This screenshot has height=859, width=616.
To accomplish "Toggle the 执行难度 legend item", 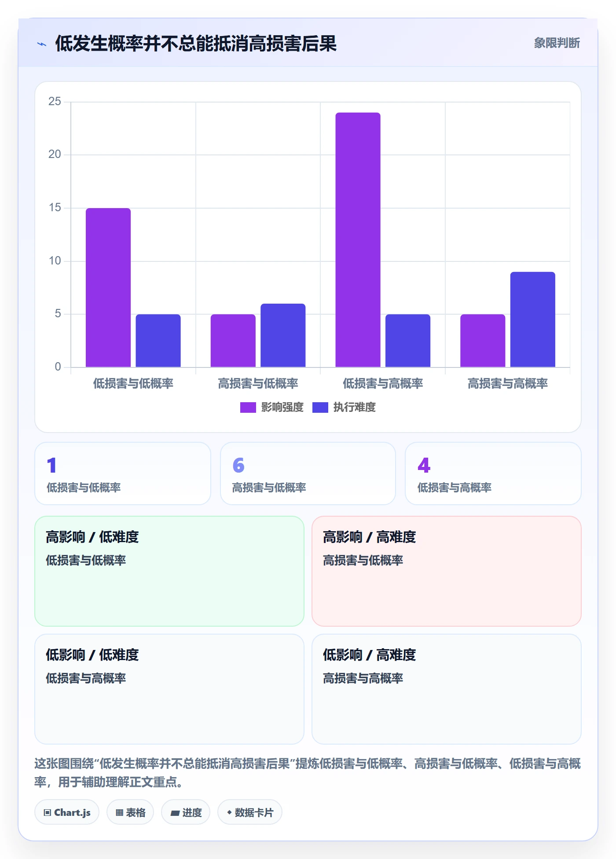I will tap(344, 407).
